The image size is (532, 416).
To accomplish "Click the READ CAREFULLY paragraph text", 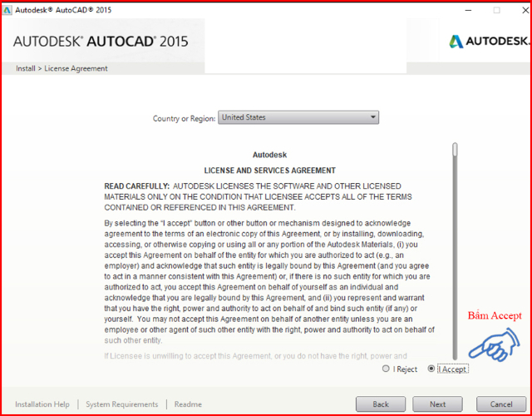I will coord(258,196).
